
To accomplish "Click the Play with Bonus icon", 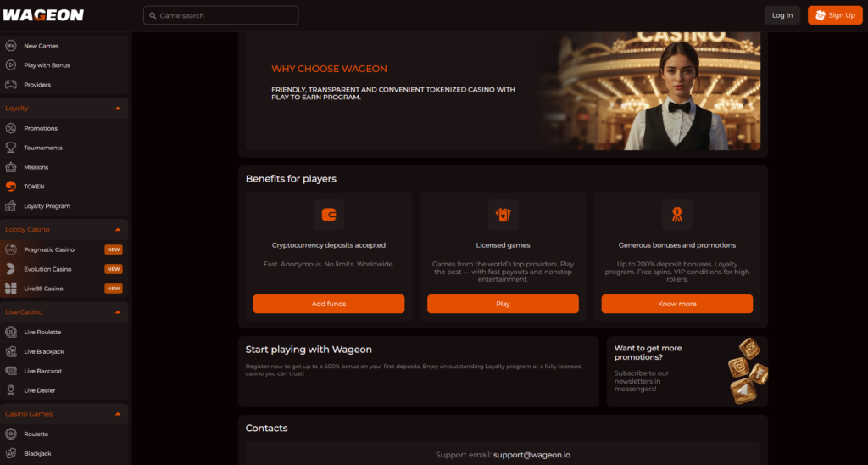I will coord(11,65).
